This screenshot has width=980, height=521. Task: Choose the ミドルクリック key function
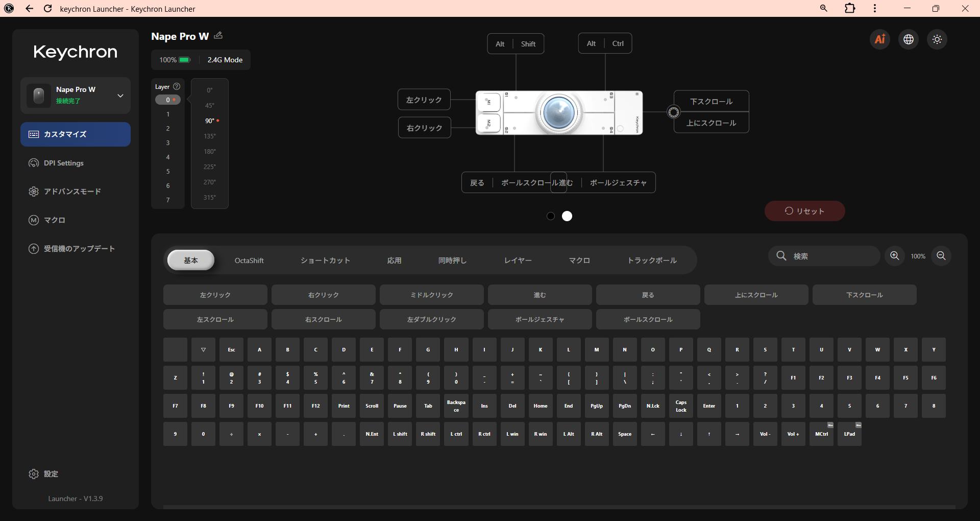pos(432,295)
